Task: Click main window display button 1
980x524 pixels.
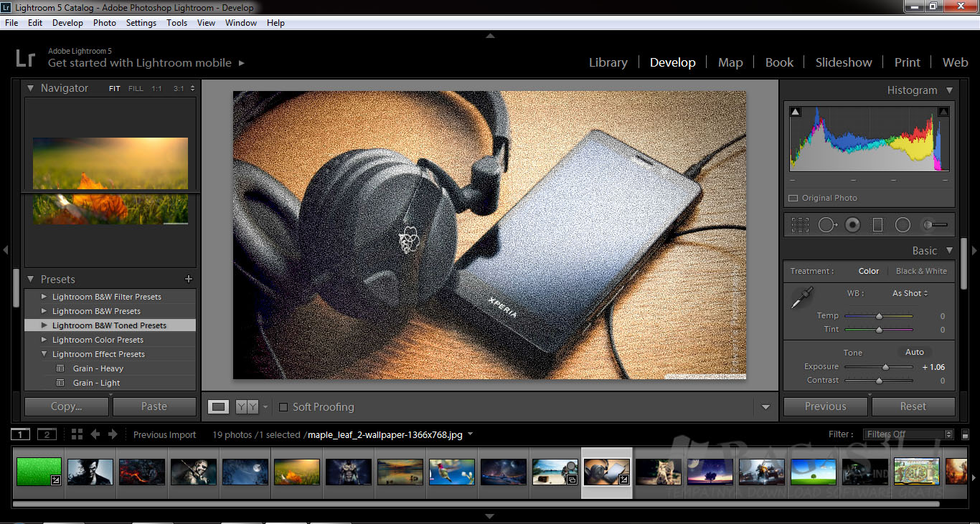Action: pyautogui.click(x=21, y=434)
